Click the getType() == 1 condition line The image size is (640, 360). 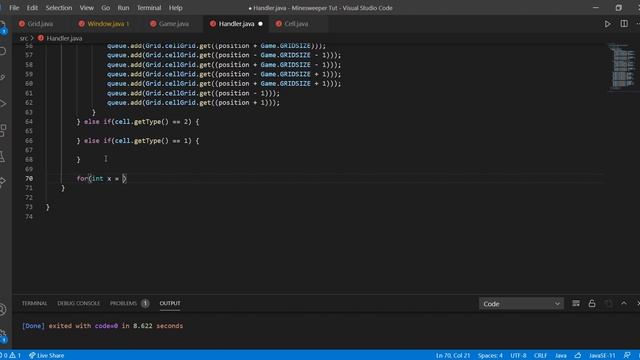138,140
